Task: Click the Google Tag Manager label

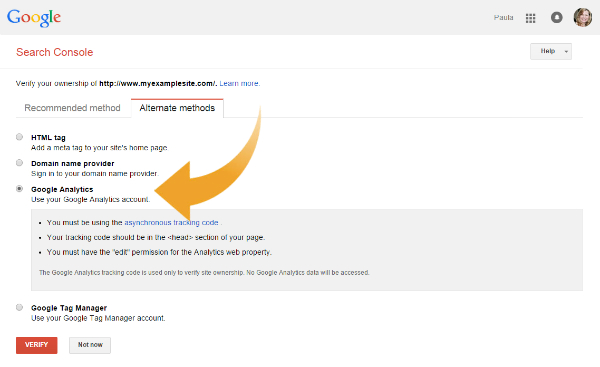Action: pyautogui.click(x=69, y=308)
